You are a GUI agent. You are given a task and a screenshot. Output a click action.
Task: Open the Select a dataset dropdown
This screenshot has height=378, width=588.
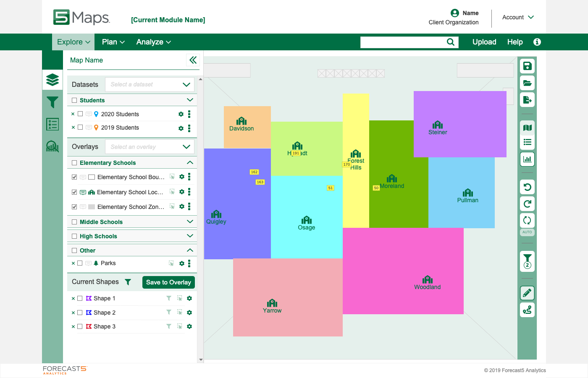pos(150,85)
